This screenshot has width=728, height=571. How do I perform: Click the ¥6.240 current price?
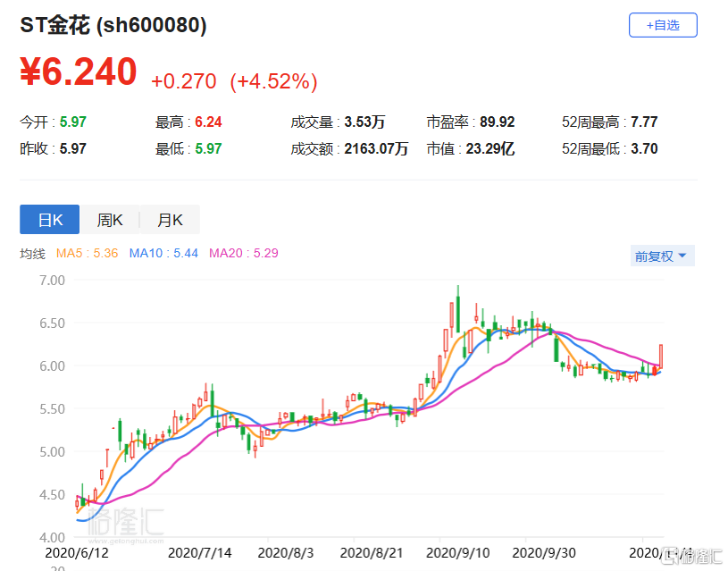click(78, 71)
